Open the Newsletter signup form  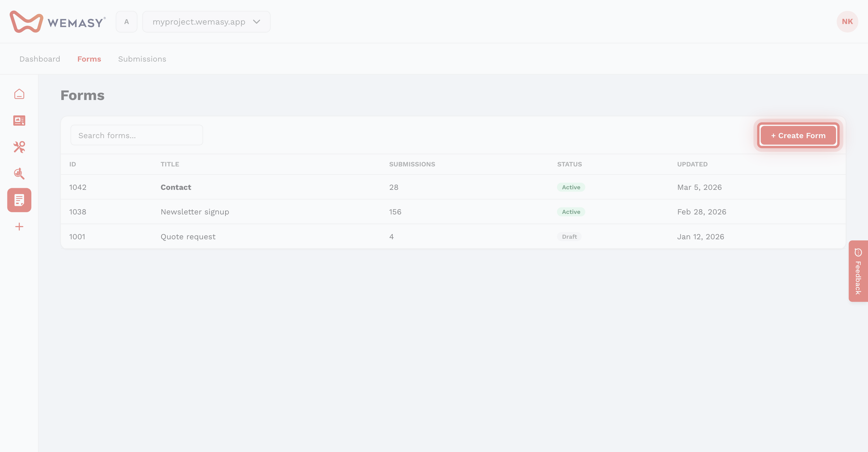tap(195, 212)
